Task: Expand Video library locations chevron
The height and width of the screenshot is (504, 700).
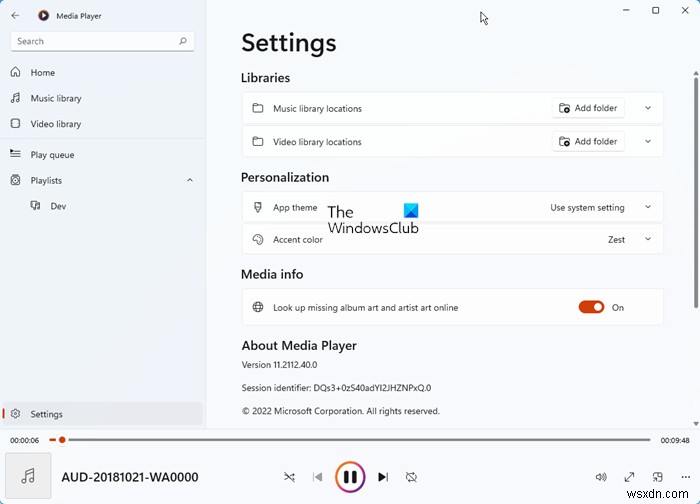Action: click(x=648, y=142)
